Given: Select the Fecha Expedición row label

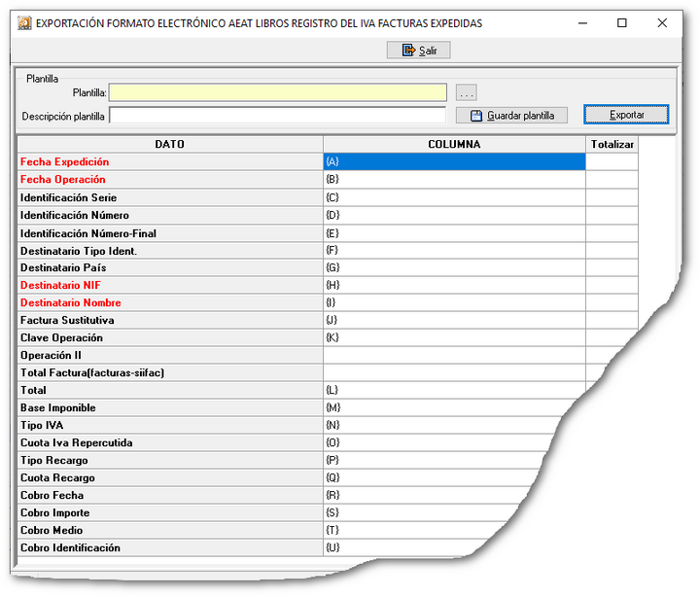Looking at the screenshot, I should [x=170, y=161].
